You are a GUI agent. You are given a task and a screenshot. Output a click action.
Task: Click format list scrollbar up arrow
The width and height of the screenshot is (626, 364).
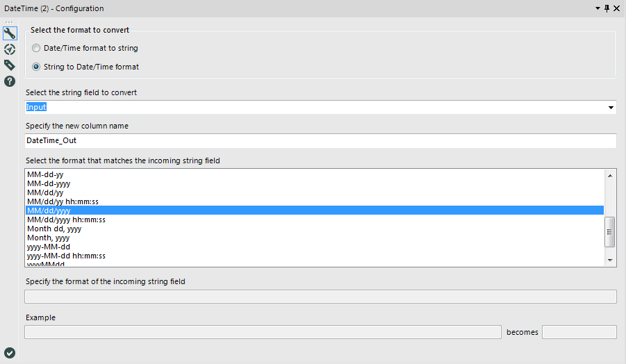(x=610, y=176)
